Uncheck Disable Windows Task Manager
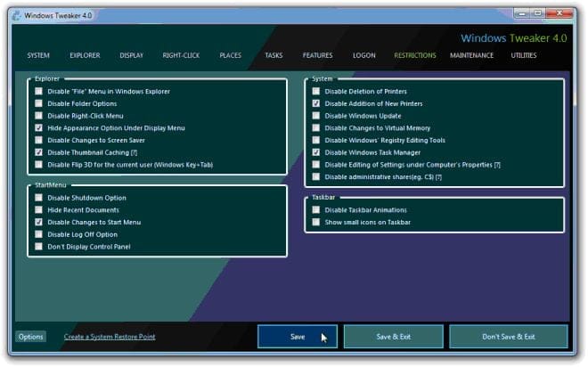This screenshot has height=367, width=588. coord(316,152)
